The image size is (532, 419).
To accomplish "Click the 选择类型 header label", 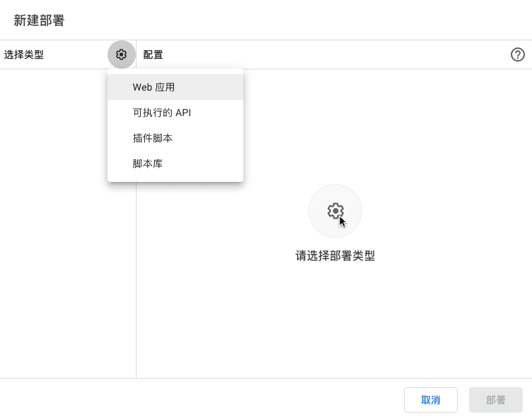I will point(24,54).
